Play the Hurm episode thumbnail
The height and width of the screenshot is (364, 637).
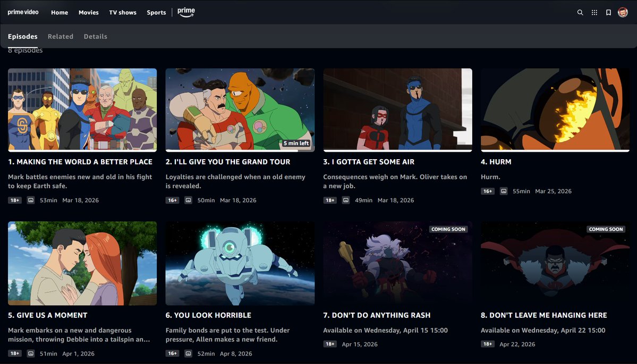click(555, 110)
